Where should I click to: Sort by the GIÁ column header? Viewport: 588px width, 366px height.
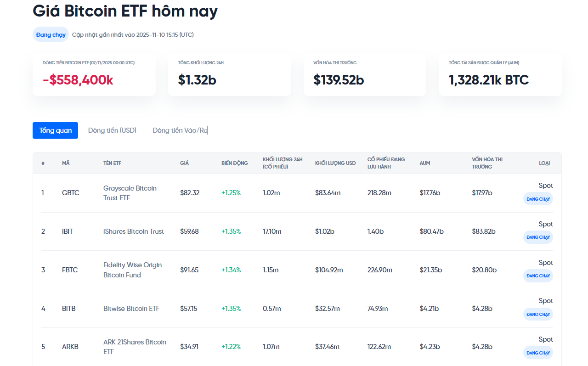[x=184, y=163]
